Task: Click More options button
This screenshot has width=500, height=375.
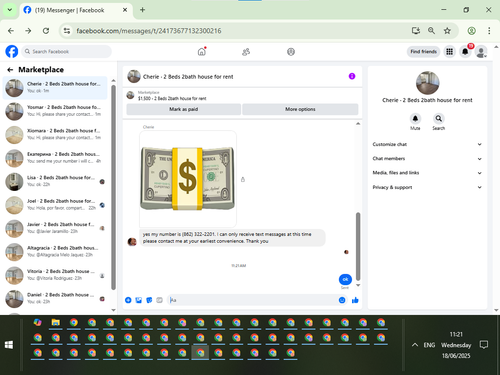Action: 300,109
